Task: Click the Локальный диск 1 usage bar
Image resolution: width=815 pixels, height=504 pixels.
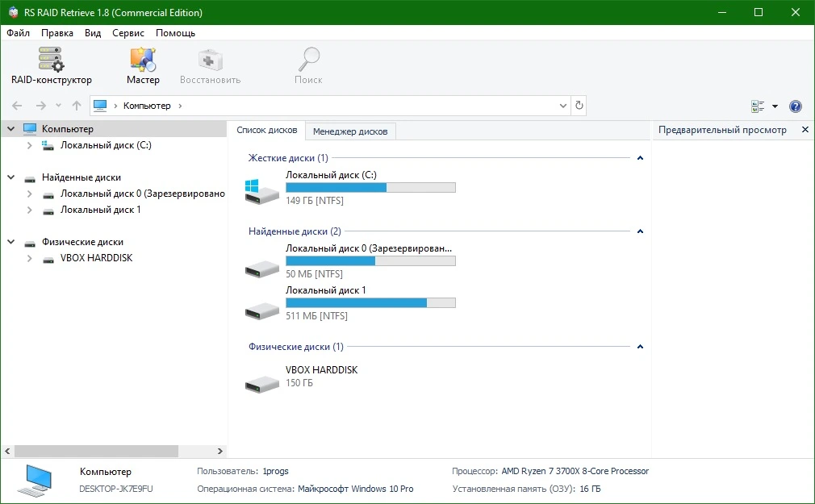Action: 370,303
